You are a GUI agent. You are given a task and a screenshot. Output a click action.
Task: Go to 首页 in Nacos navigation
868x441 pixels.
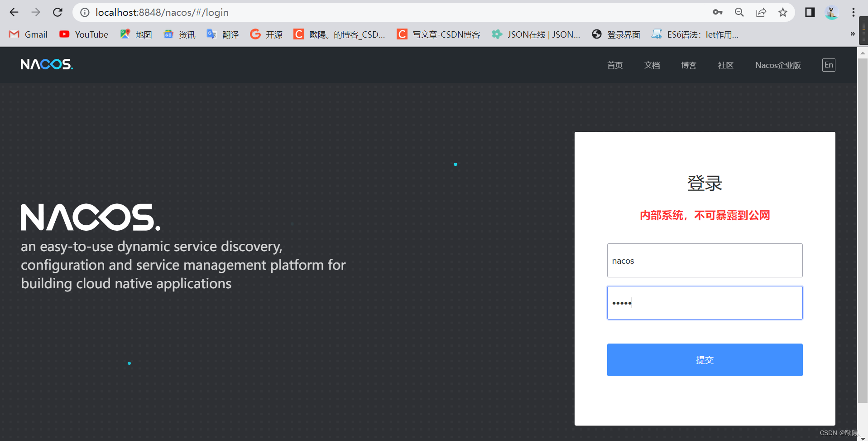click(615, 65)
